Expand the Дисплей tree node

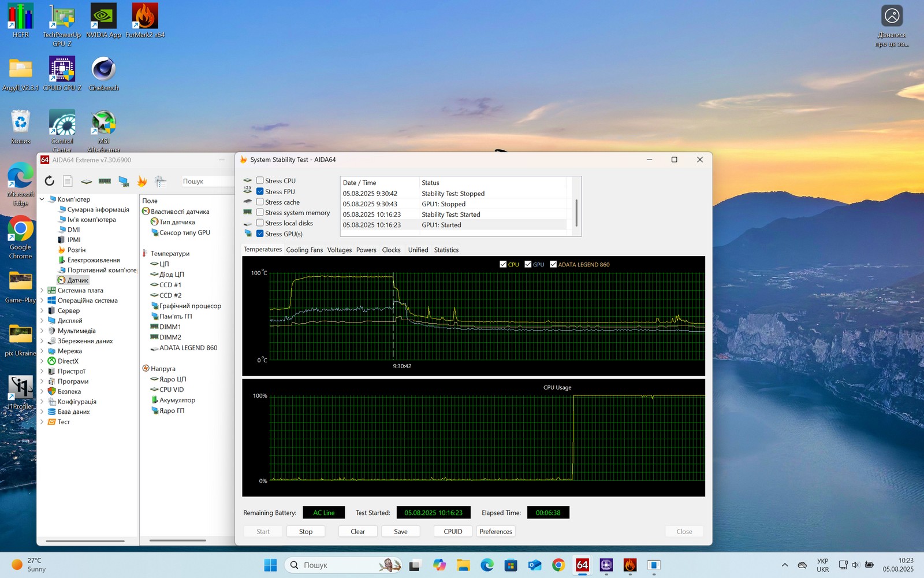pos(42,321)
